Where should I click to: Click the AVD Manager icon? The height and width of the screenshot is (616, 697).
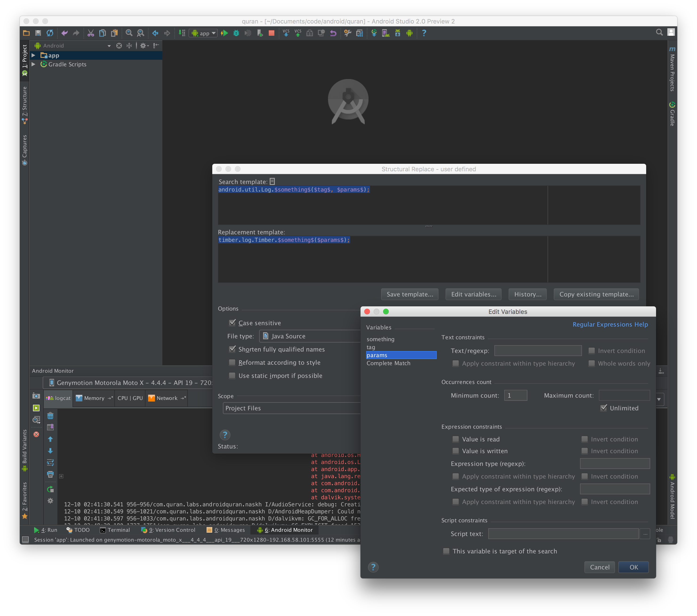386,33
